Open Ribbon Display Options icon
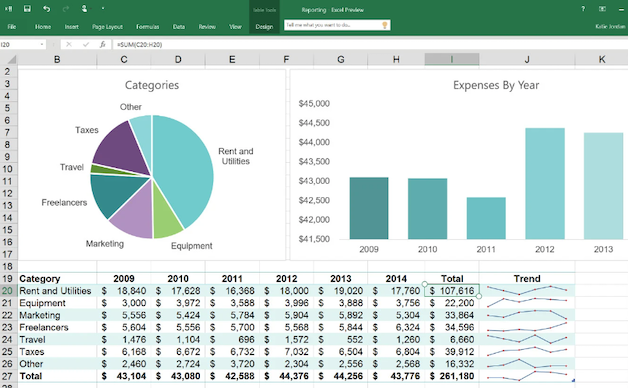 (x=602, y=9)
